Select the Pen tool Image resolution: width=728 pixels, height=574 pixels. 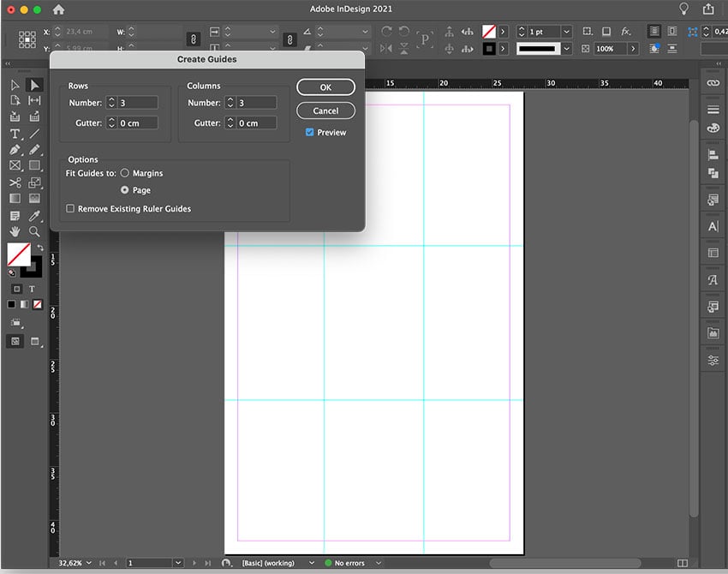(x=14, y=150)
